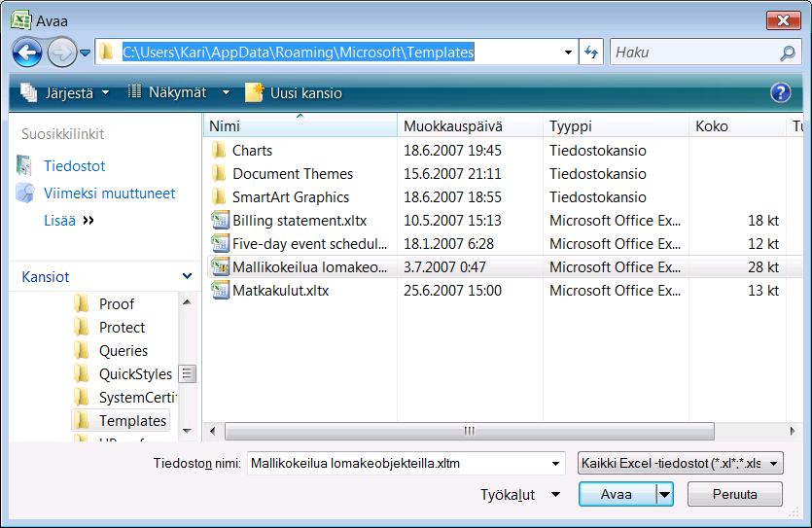Image resolution: width=812 pixels, height=528 pixels.
Task: Open the Viimeksi muuttuneet link
Action: point(109,194)
